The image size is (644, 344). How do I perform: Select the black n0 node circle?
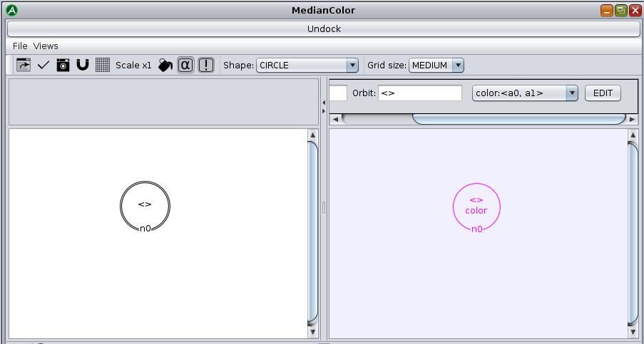[145, 206]
